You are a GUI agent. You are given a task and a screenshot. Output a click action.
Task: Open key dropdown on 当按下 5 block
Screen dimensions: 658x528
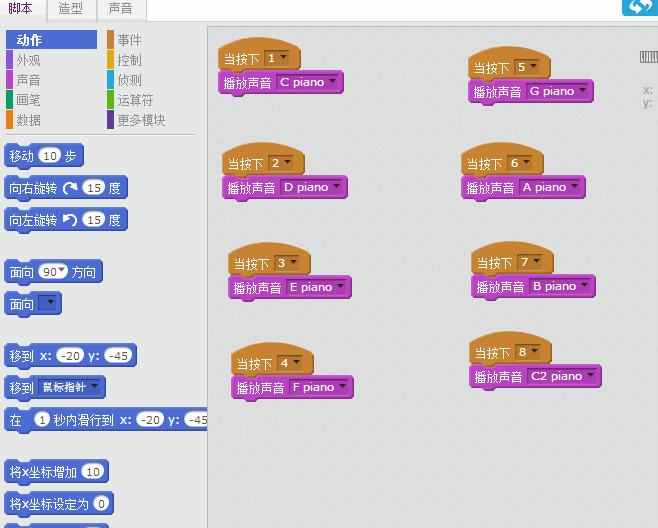pyautogui.click(x=527, y=67)
